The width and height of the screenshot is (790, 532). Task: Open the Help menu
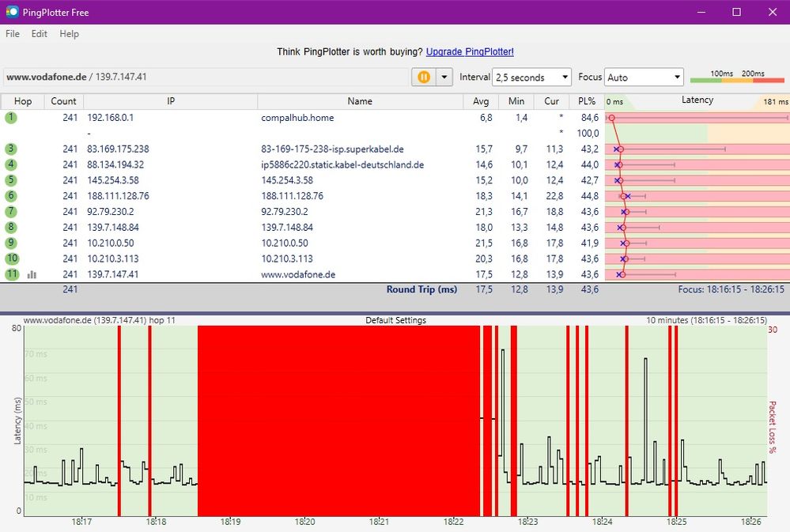70,34
